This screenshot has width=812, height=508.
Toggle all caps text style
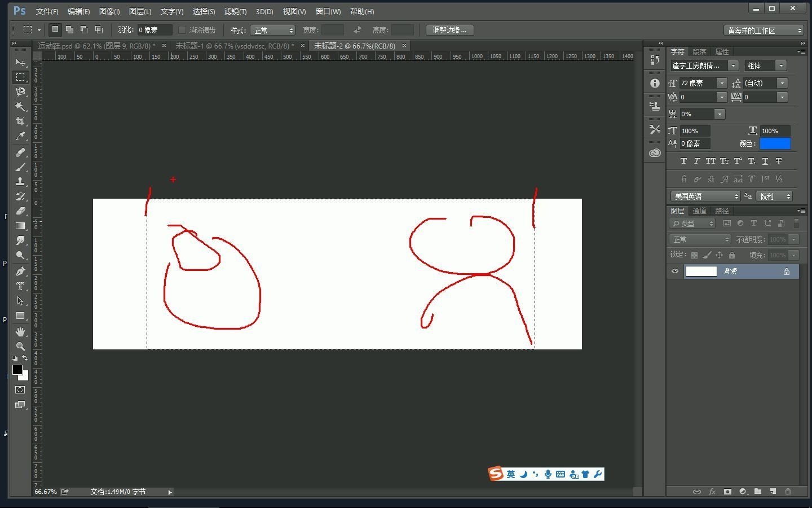pos(710,161)
